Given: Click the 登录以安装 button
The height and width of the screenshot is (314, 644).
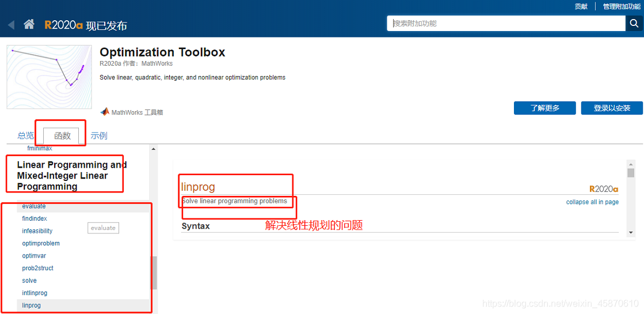Looking at the screenshot, I should coord(612,108).
